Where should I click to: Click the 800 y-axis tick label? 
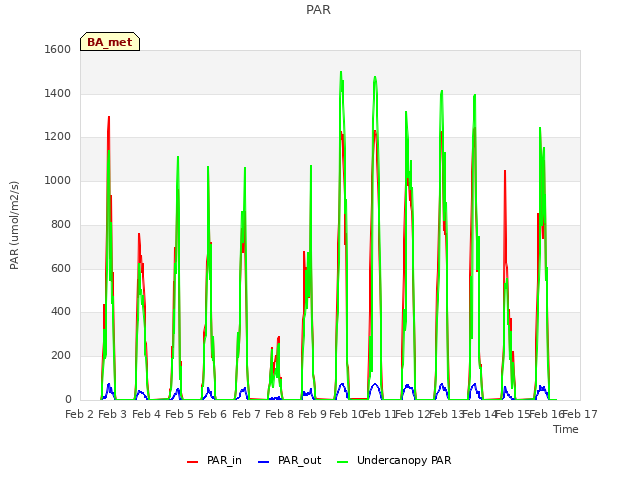[61, 224]
